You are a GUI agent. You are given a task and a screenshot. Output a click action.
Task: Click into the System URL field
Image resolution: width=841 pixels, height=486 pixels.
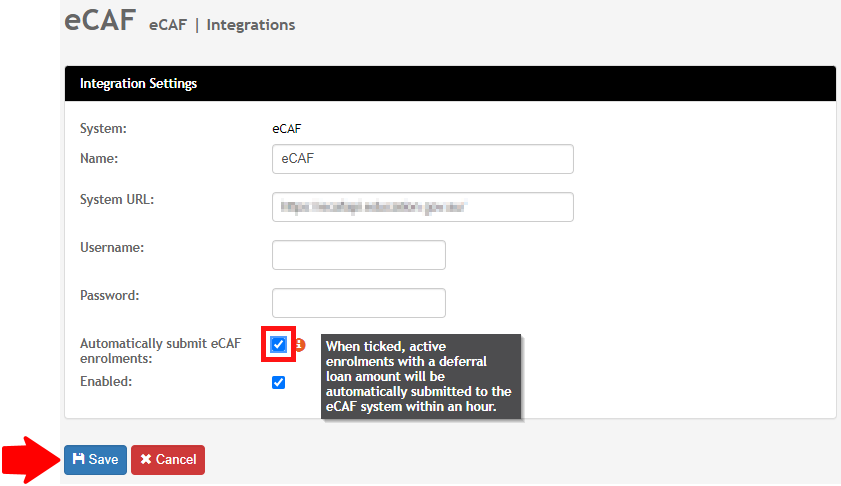coord(422,207)
